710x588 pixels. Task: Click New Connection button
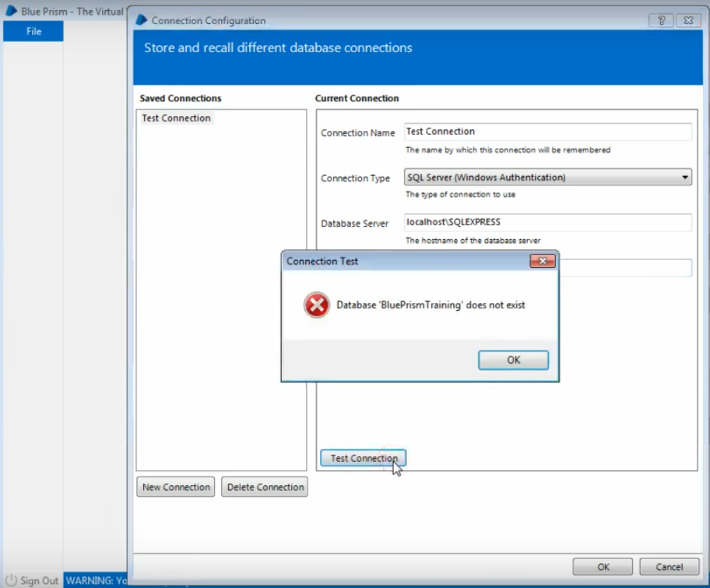click(x=176, y=487)
